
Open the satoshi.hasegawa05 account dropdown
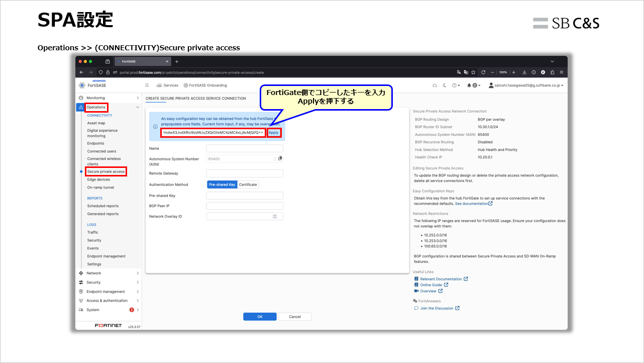coord(526,85)
